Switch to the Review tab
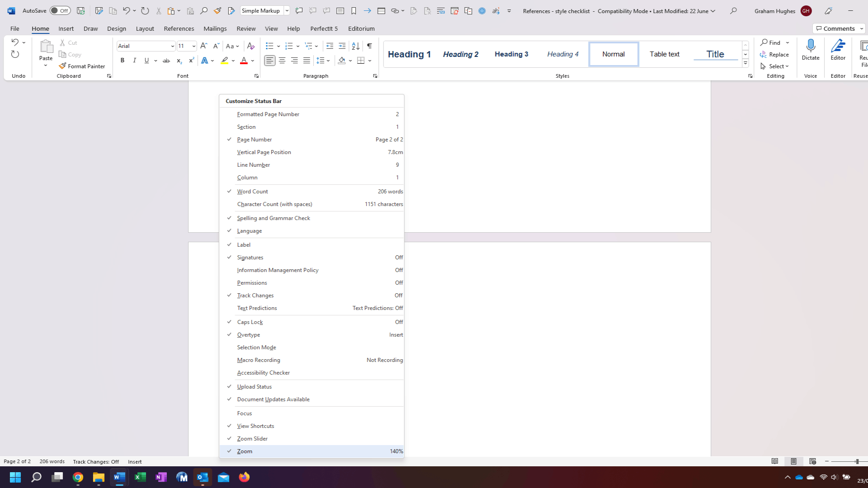 click(246, 28)
